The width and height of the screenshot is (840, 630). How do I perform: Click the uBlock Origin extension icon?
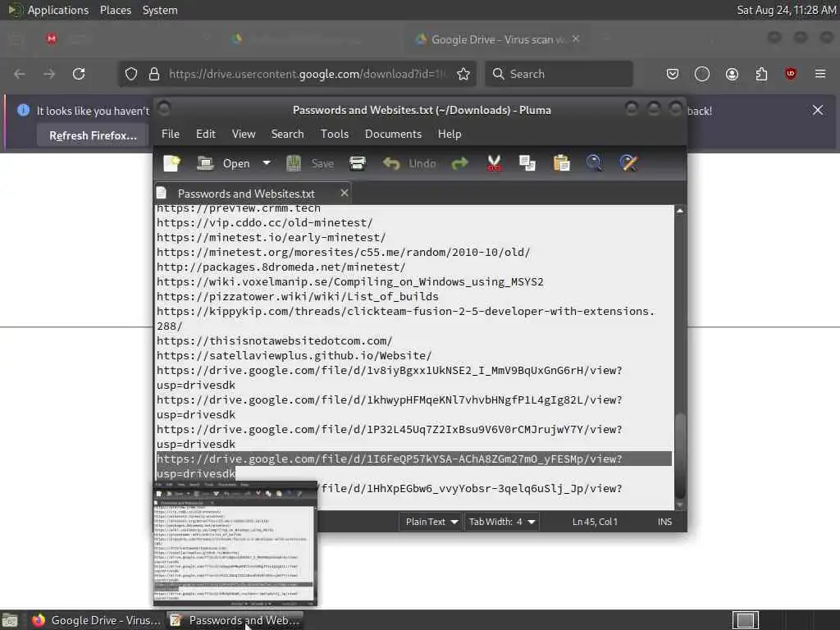[x=791, y=74]
